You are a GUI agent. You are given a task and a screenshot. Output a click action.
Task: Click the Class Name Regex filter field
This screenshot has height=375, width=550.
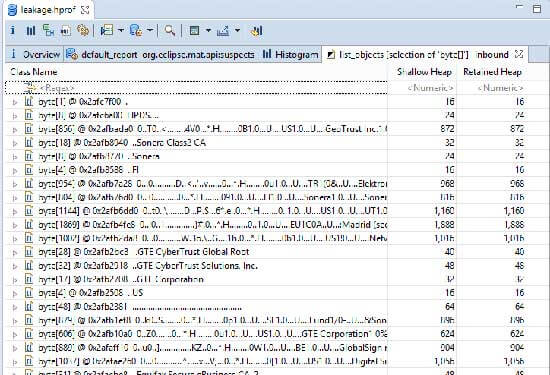point(196,88)
